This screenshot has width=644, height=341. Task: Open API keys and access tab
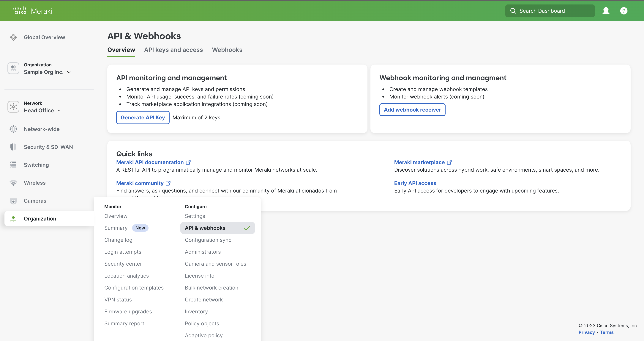(x=173, y=50)
